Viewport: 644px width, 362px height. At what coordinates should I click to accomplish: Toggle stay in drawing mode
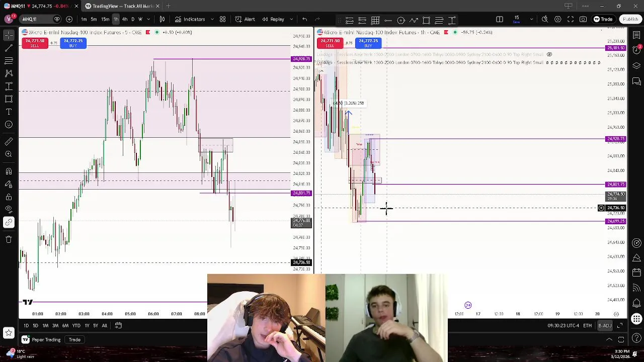(9, 184)
